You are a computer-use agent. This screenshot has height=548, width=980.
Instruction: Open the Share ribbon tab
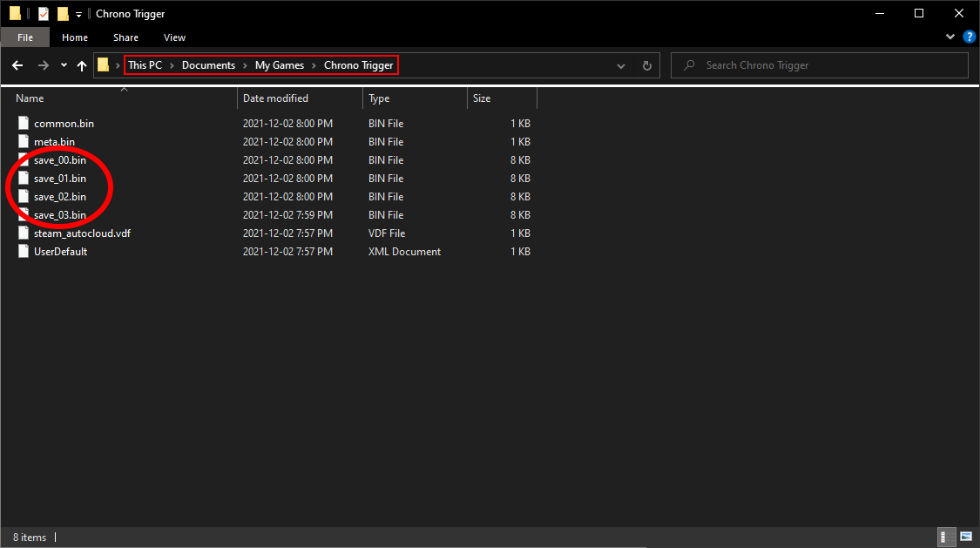click(125, 37)
